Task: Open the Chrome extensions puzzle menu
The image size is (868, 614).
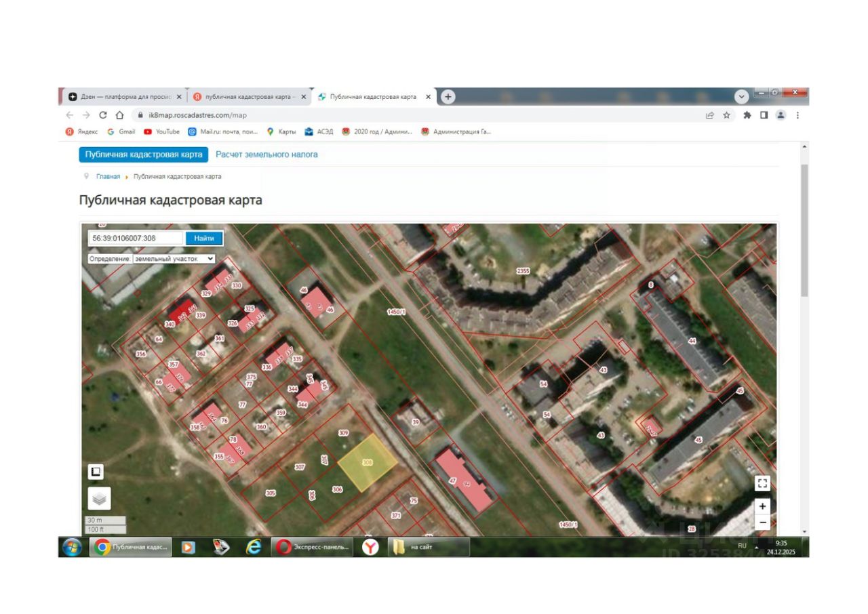Action: point(747,115)
